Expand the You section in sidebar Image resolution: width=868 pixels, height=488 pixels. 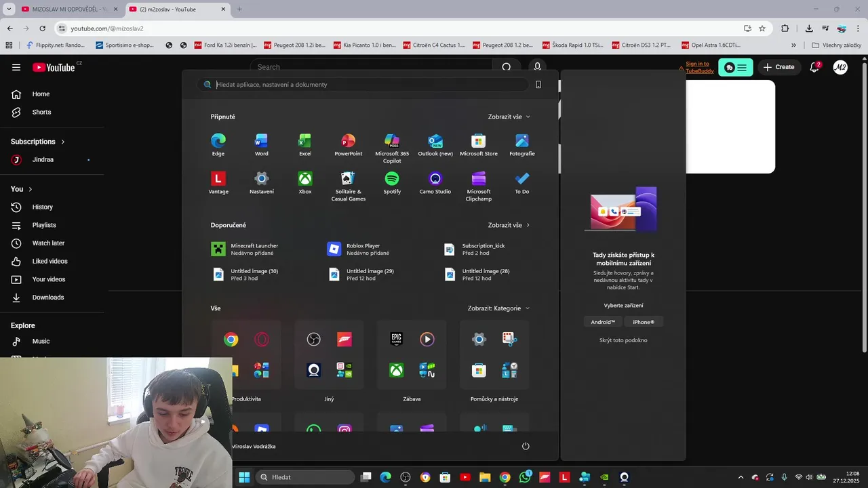(22, 189)
